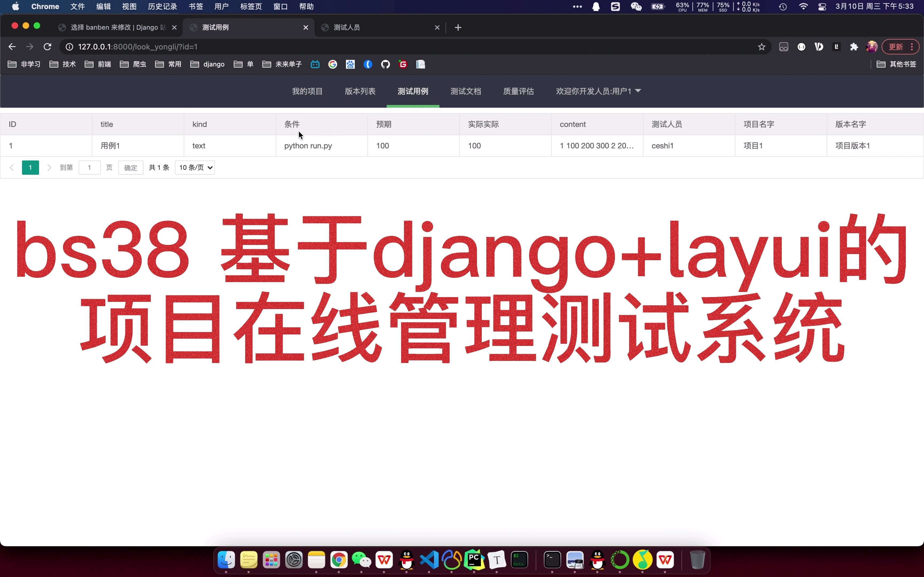Click the 更新 Chrome update button

[895, 46]
